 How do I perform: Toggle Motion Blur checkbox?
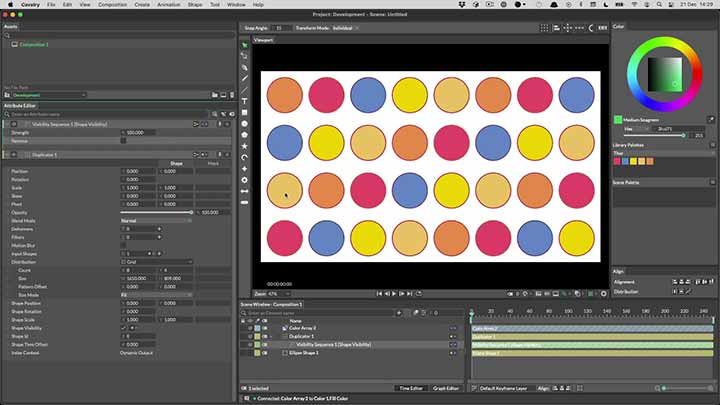(123, 246)
